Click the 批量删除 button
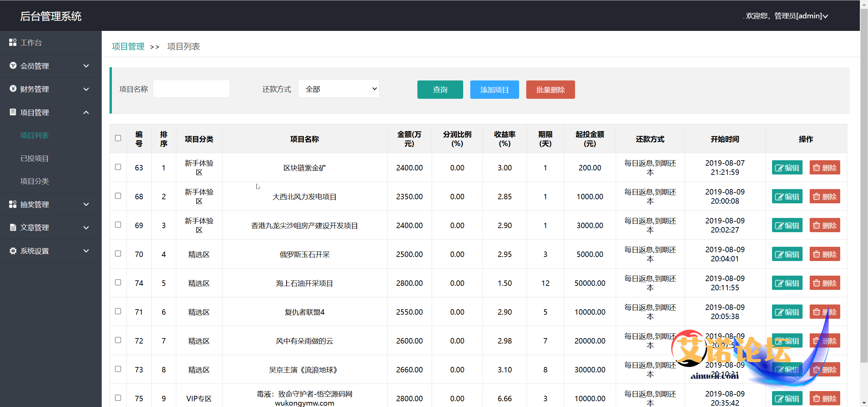This screenshot has height=407, width=868. click(550, 90)
